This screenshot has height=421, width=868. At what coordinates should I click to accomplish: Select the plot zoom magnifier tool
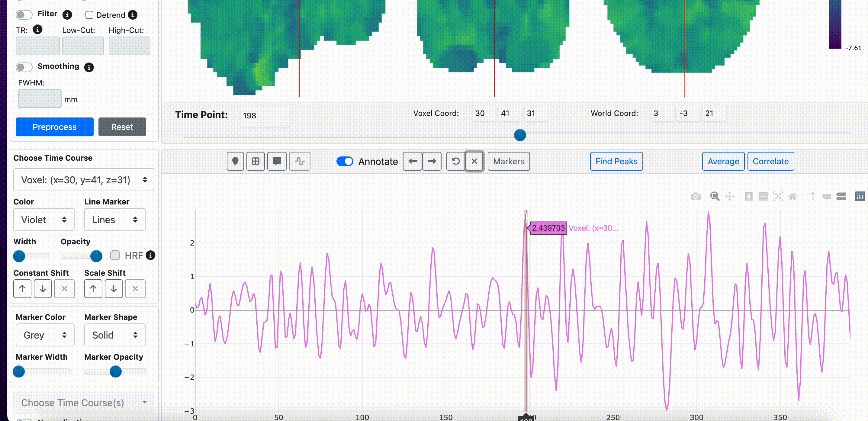(x=715, y=196)
